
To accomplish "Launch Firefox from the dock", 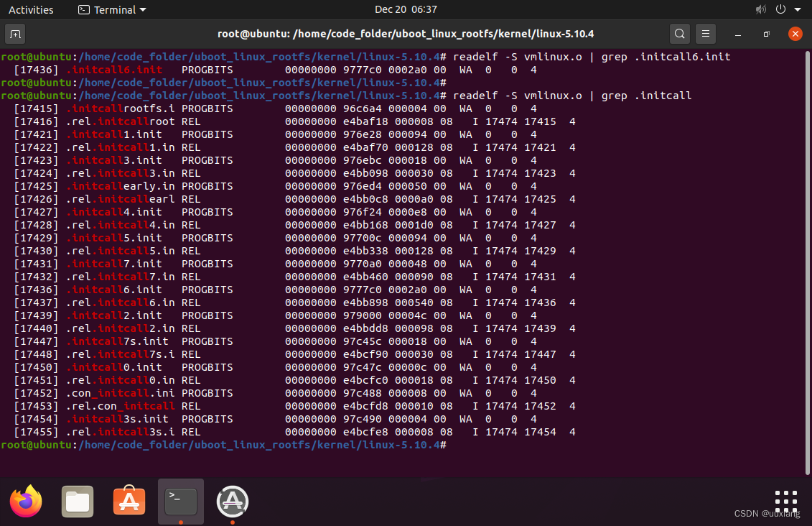I will tap(26, 501).
